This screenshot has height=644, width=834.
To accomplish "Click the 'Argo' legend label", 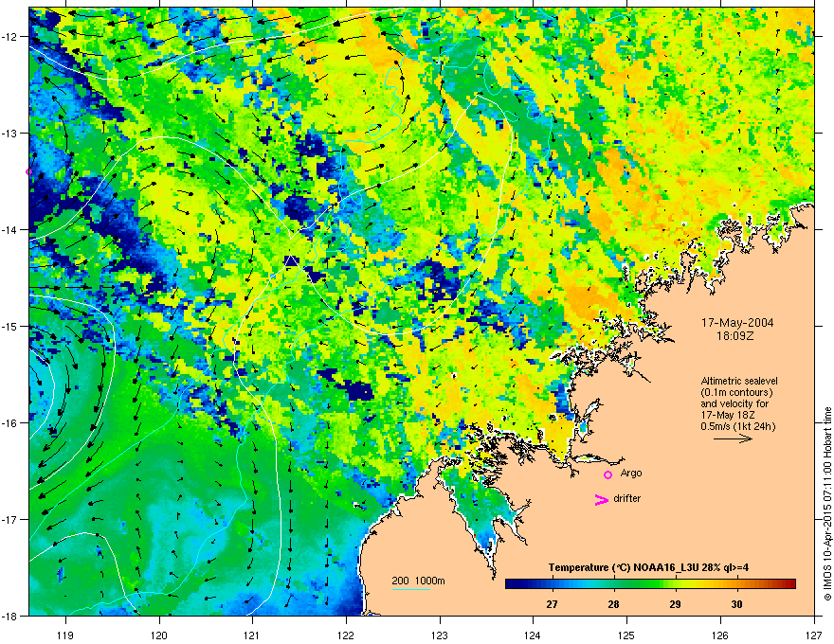I will click(x=631, y=474).
